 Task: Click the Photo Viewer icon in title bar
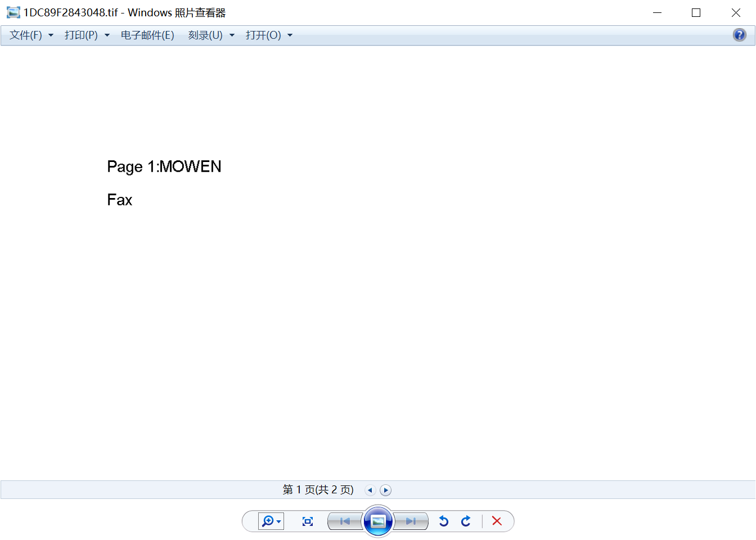[13, 12]
